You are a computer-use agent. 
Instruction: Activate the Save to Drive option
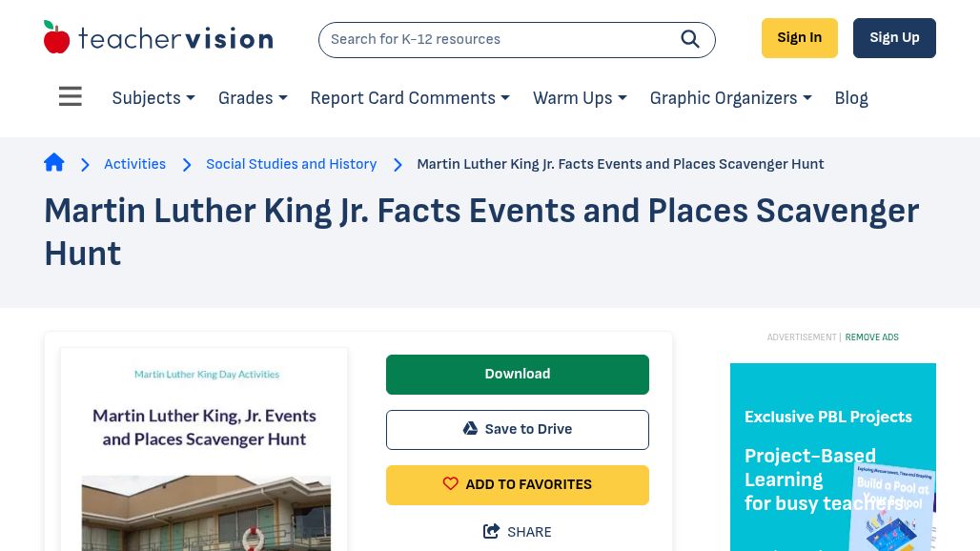pos(518,429)
